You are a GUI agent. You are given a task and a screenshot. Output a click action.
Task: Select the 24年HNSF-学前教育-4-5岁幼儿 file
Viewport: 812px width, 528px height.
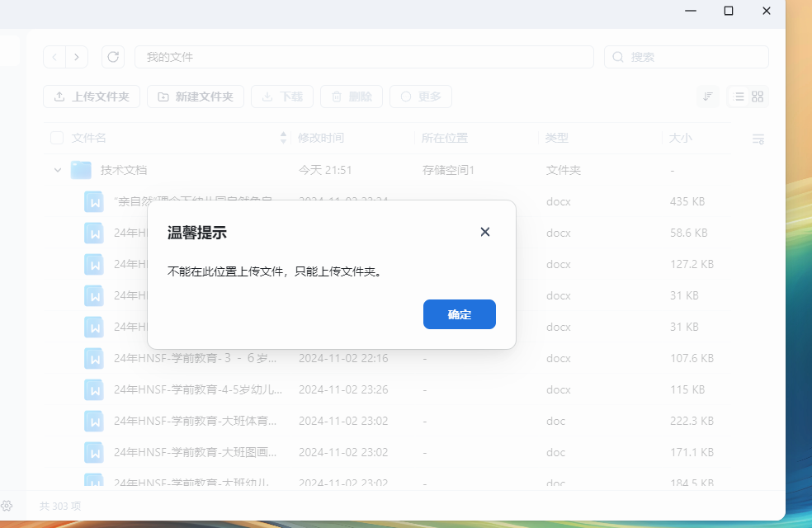click(x=198, y=389)
